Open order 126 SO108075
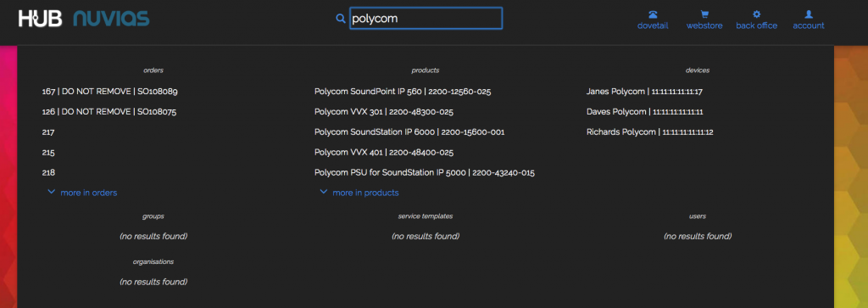The height and width of the screenshot is (308, 868). point(109,111)
